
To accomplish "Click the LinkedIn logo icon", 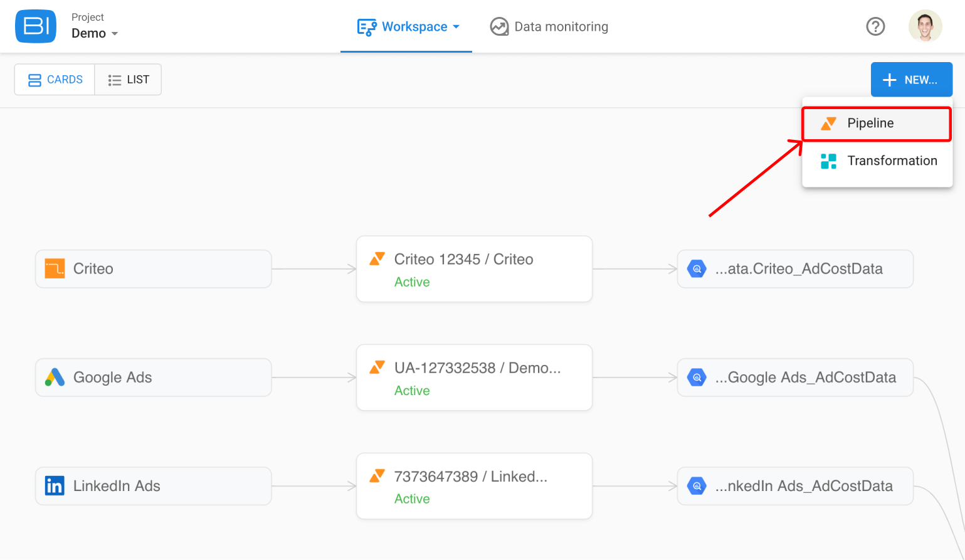I will coord(55,485).
